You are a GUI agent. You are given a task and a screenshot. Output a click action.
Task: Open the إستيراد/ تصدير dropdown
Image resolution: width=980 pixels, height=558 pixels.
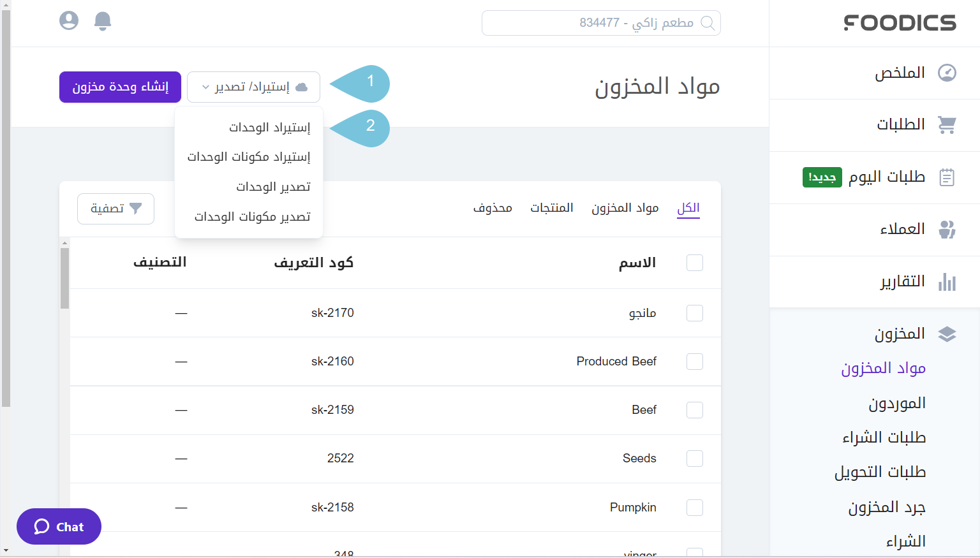tap(253, 87)
